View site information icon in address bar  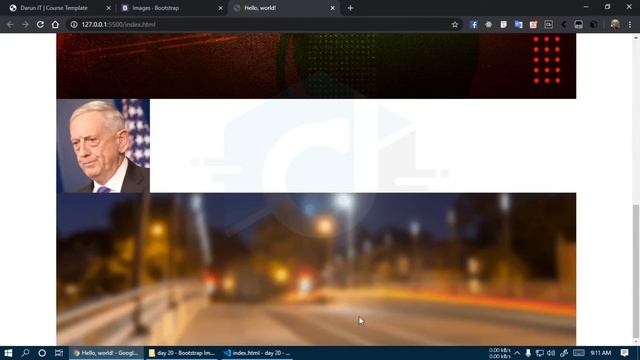pyautogui.click(x=74, y=24)
